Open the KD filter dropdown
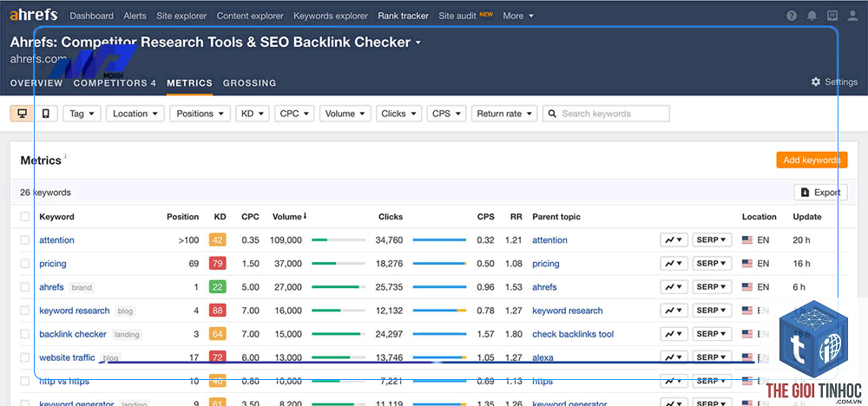This screenshot has width=868, height=406. coord(253,114)
